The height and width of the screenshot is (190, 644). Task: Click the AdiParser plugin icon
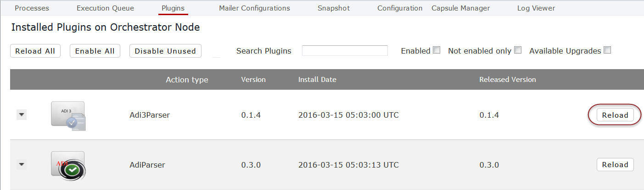tap(68, 166)
